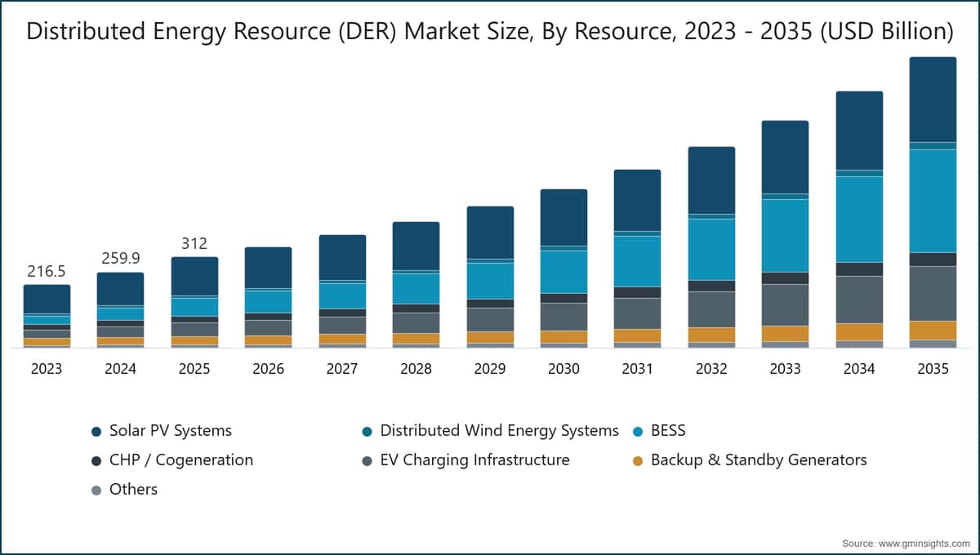Click the 2028 axis label
Image resolution: width=980 pixels, height=555 pixels.
coord(416,369)
